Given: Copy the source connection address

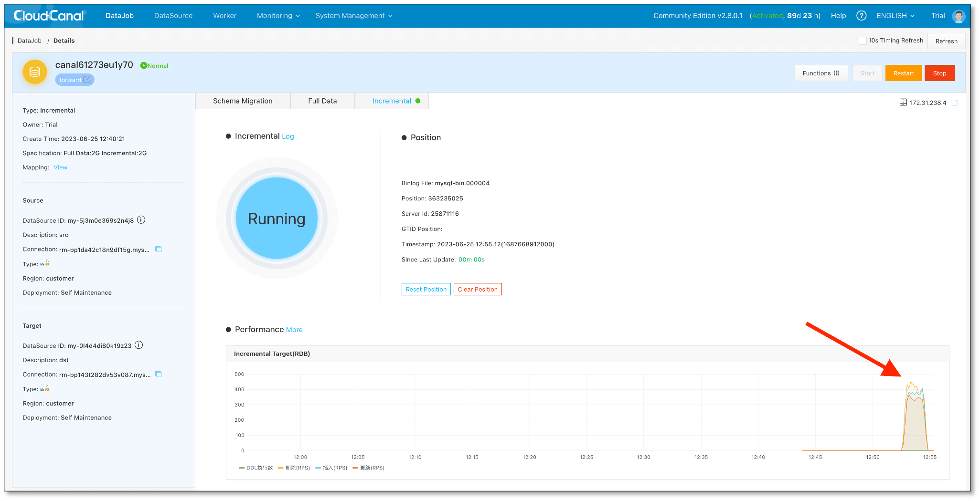Looking at the screenshot, I should (x=159, y=249).
